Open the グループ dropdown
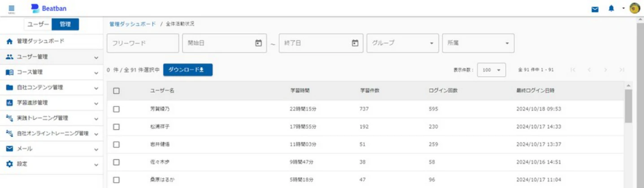The image size is (644, 188). [x=403, y=43]
